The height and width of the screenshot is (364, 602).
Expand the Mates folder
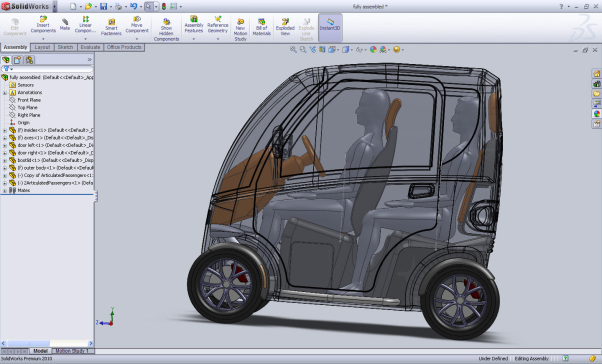click(x=5, y=190)
